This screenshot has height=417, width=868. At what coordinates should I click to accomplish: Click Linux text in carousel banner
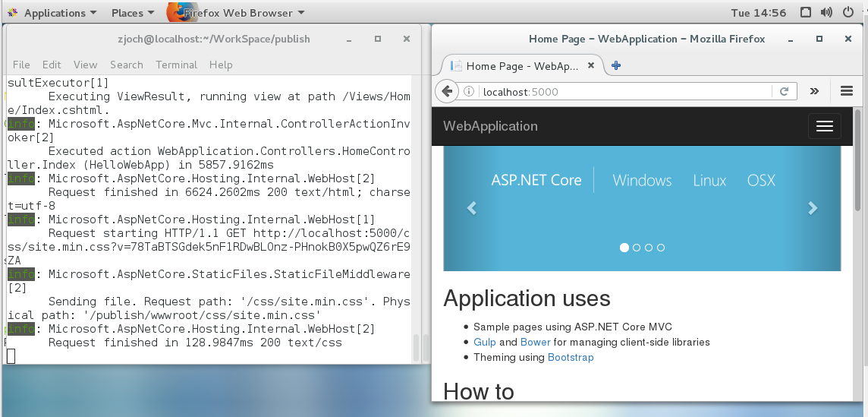(x=709, y=180)
